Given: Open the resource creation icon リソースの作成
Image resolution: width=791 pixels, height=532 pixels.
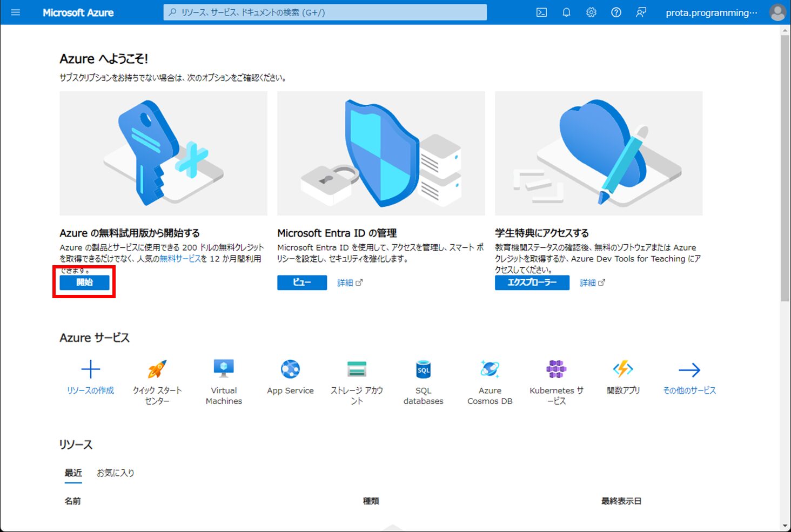Looking at the screenshot, I should click(x=90, y=369).
